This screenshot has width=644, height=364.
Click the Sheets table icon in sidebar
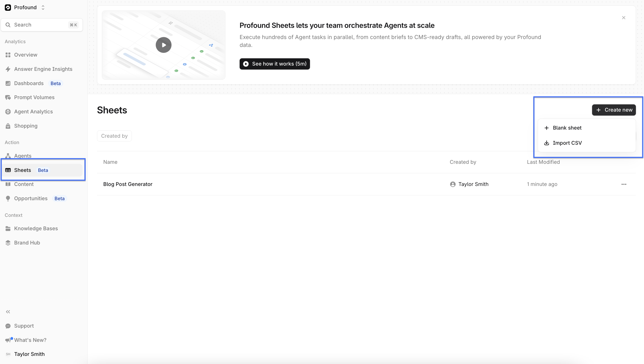[8, 170]
